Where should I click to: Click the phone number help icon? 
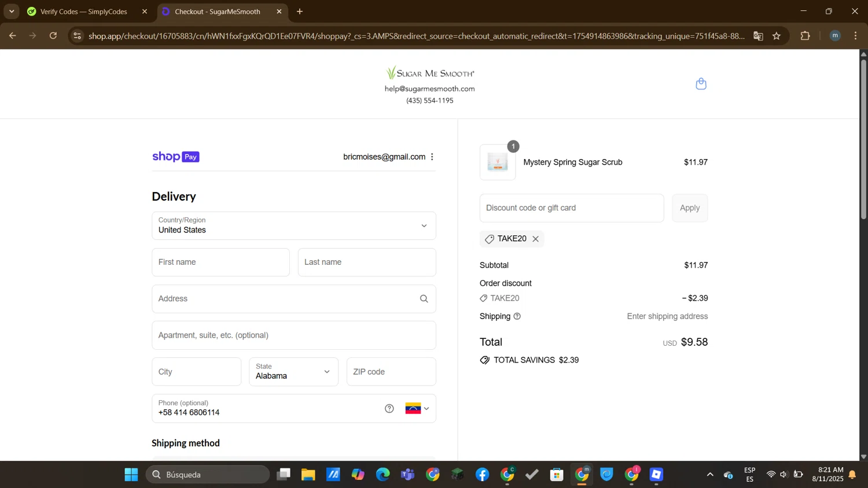point(389,409)
